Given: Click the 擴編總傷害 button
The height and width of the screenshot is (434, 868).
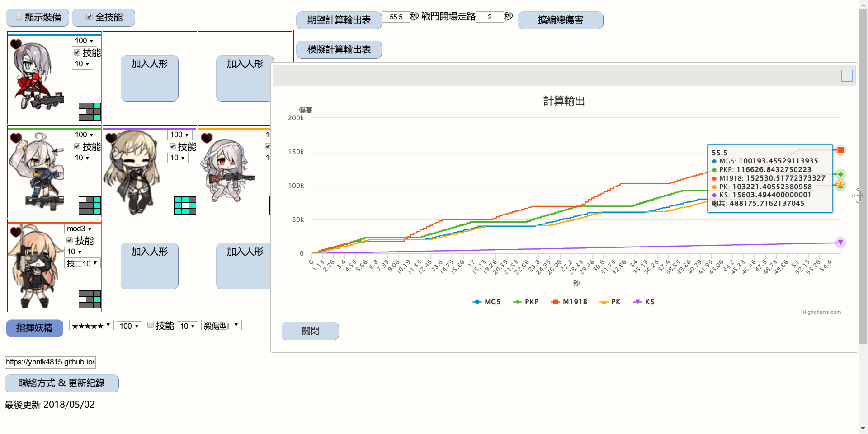Looking at the screenshot, I should pyautogui.click(x=561, y=20).
